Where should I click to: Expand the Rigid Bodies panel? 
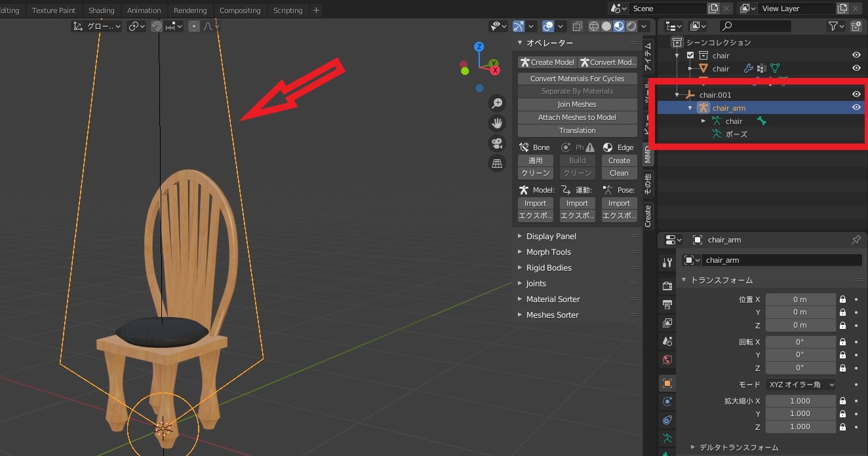549,268
